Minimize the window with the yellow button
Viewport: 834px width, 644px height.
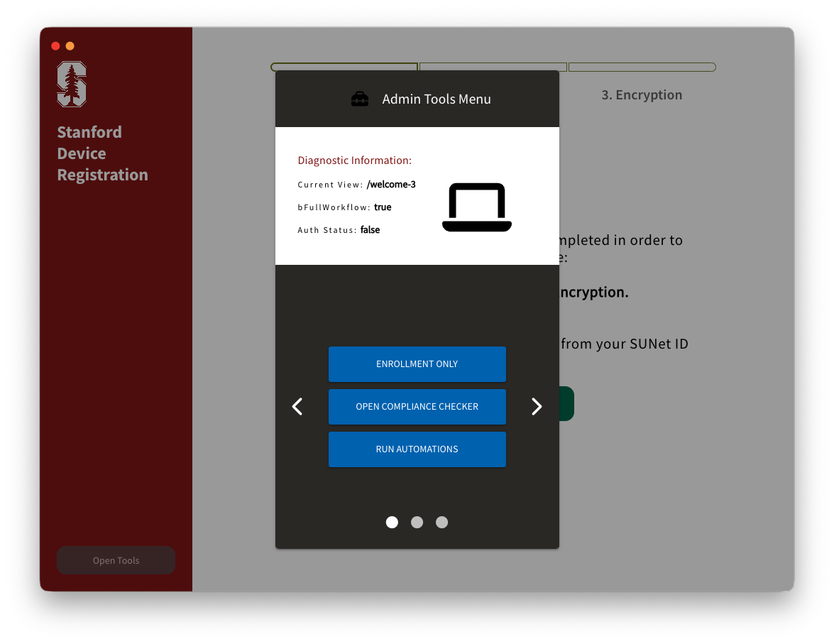click(x=70, y=46)
